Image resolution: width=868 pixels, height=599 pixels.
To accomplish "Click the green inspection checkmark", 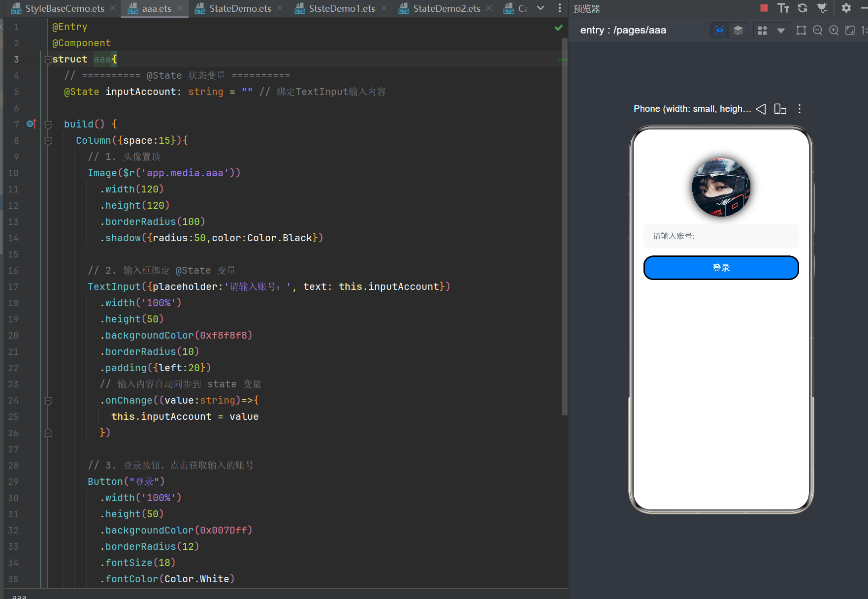I will [x=558, y=28].
